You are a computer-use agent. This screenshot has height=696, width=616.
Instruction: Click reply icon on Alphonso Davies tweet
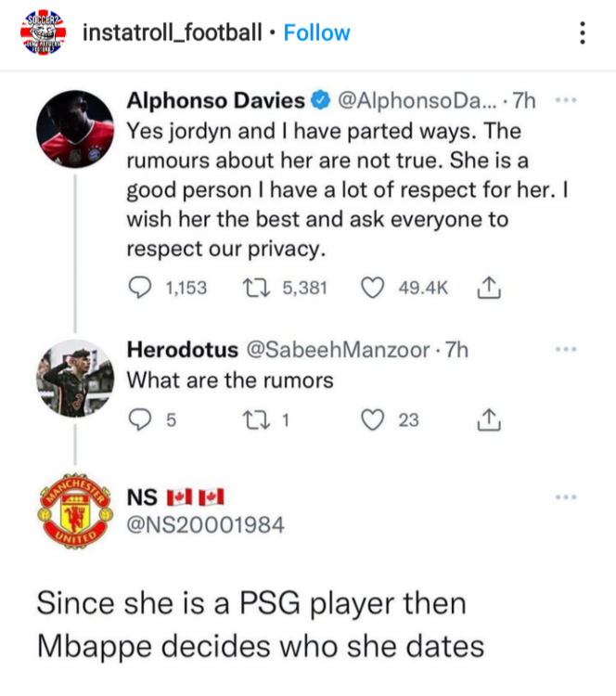[140, 288]
